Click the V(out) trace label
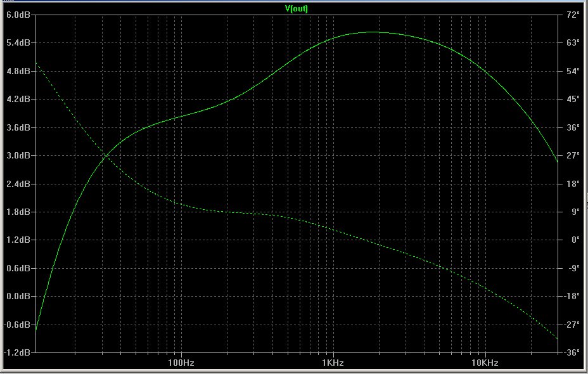This screenshot has width=588, height=374. [297, 9]
